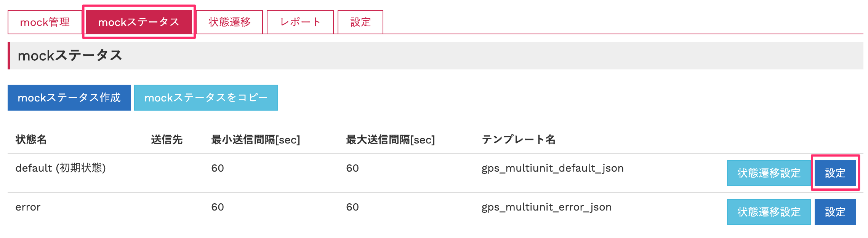868x238 pixels.
Task: Switch to the 状態遷移 tab
Action: (229, 22)
